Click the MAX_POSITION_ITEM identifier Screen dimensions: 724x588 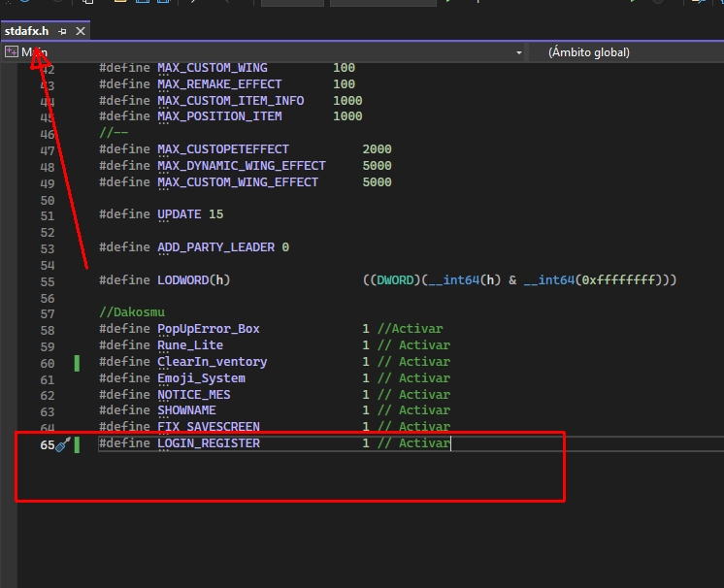(x=219, y=116)
